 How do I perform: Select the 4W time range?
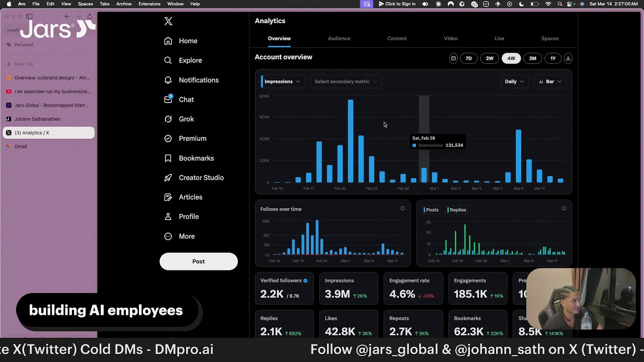pos(511,58)
